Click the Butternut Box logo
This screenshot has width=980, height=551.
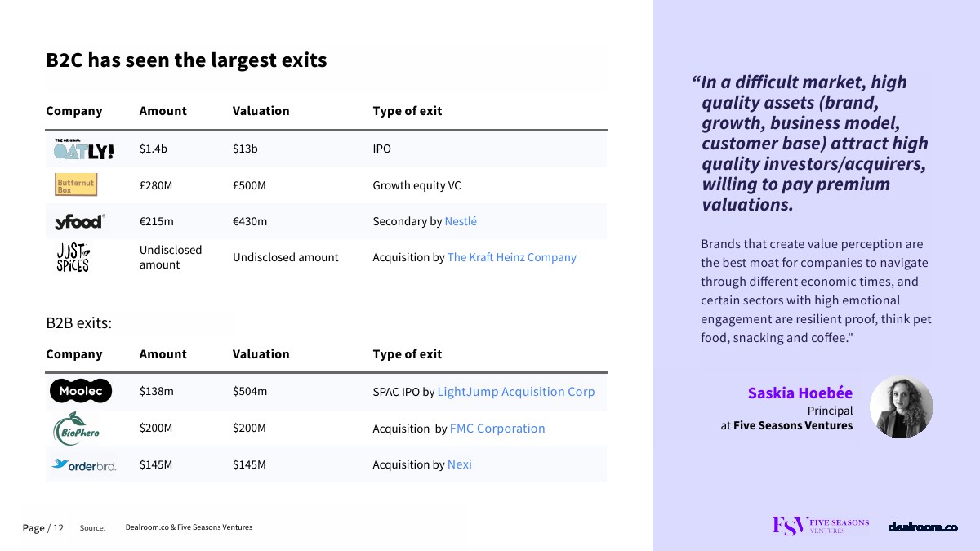click(76, 185)
